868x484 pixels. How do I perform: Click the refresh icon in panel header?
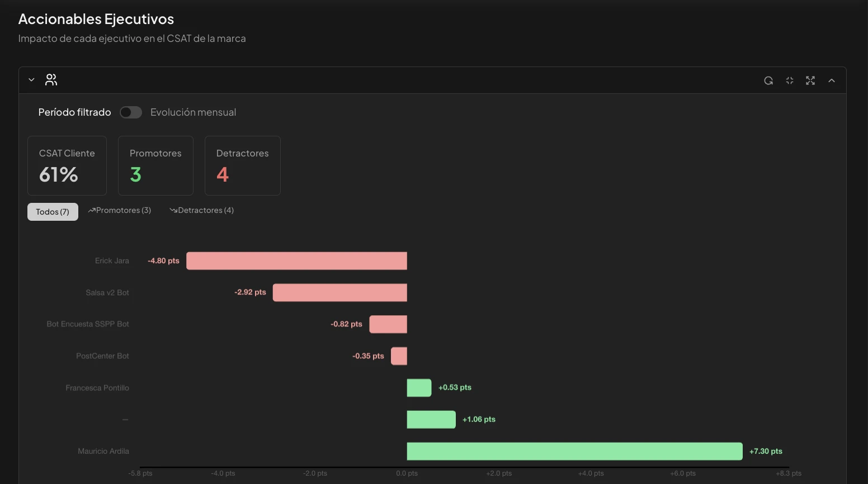(768, 80)
